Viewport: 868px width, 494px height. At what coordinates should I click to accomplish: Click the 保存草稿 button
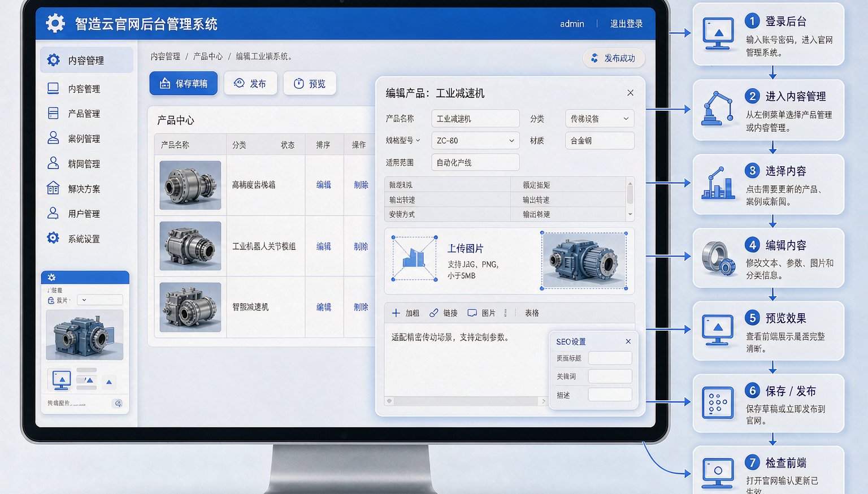coord(184,83)
